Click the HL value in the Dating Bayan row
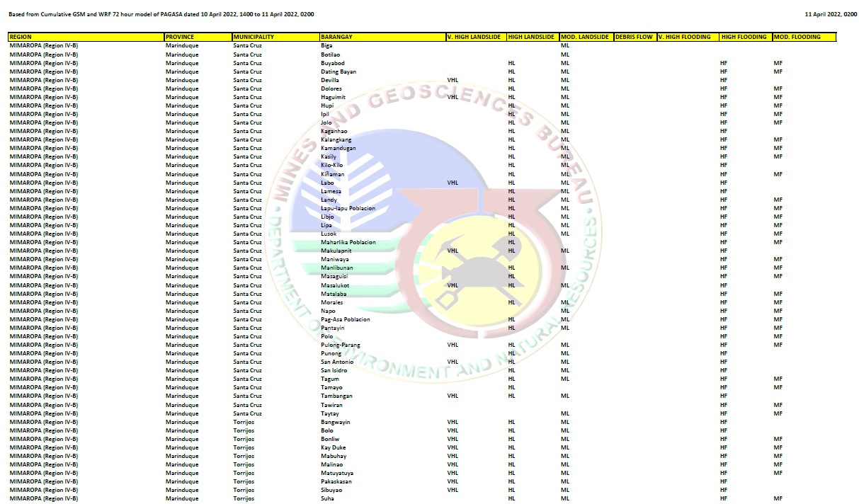Viewport: 859px width, 504px height. (x=512, y=71)
